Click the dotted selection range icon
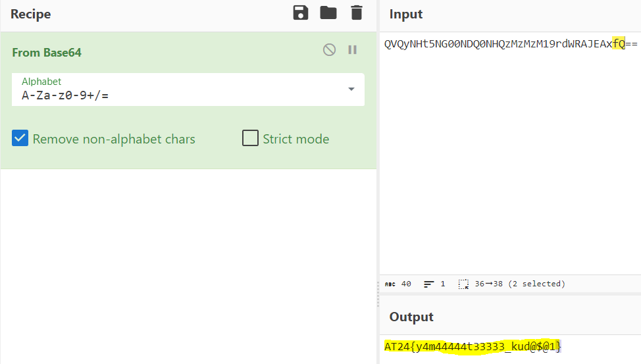Viewport: 641px width, 364px height. tap(463, 284)
